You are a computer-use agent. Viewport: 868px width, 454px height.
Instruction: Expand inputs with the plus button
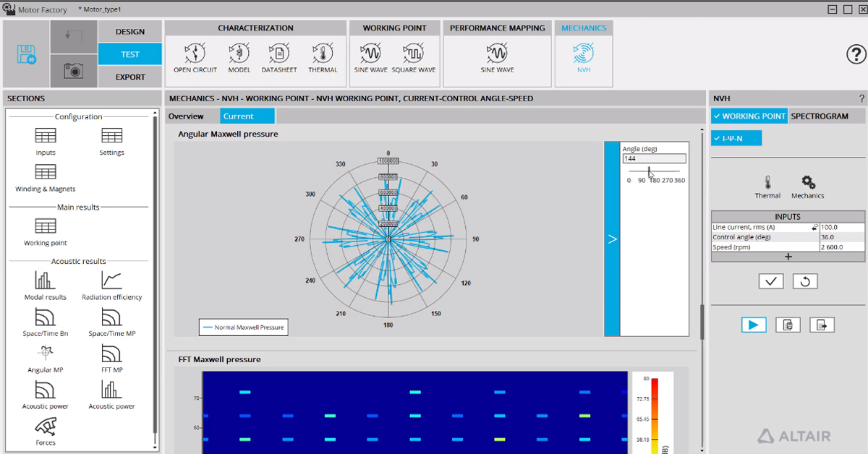(x=788, y=257)
